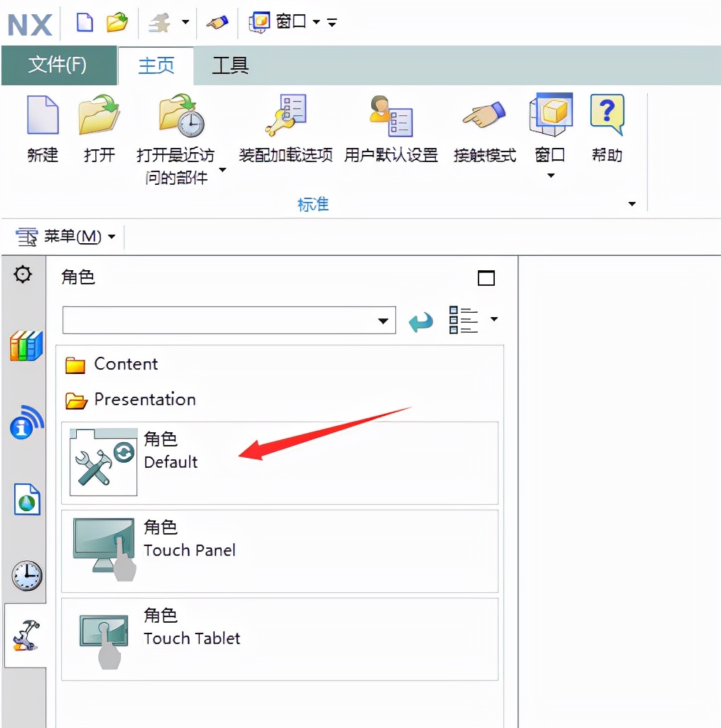The height and width of the screenshot is (728, 721).
Task: Collapse the Presentation folder
Action: click(x=130, y=400)
